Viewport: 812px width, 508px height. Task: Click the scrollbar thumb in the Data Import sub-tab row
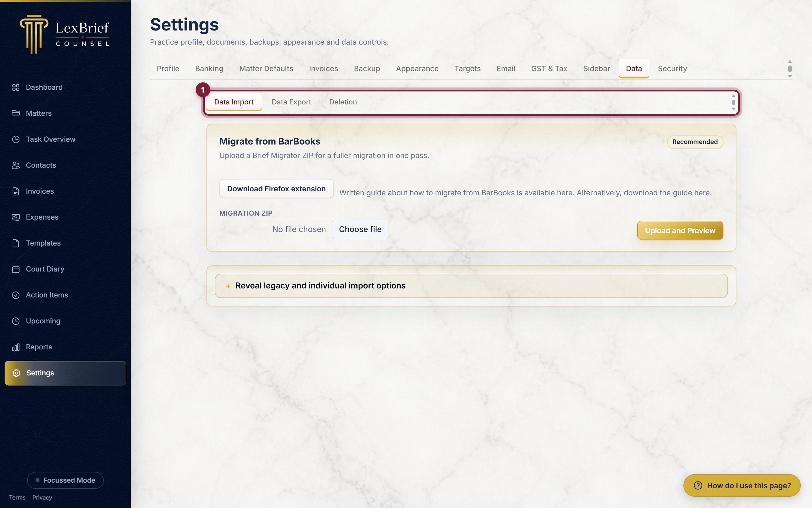tap(734, 102)
